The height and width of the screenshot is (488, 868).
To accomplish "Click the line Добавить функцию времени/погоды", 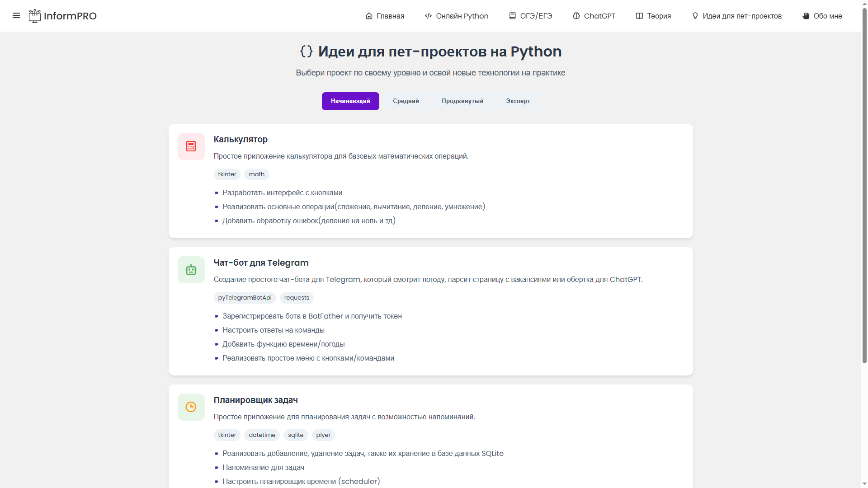I will (283, 344).
